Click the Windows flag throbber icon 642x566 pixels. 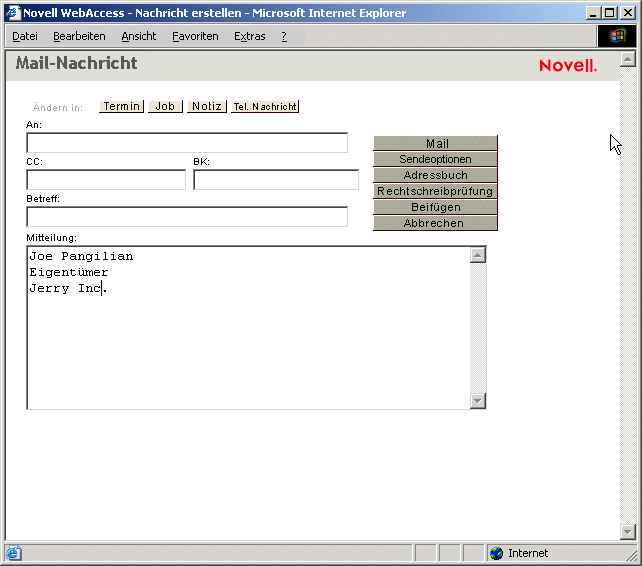617,36
